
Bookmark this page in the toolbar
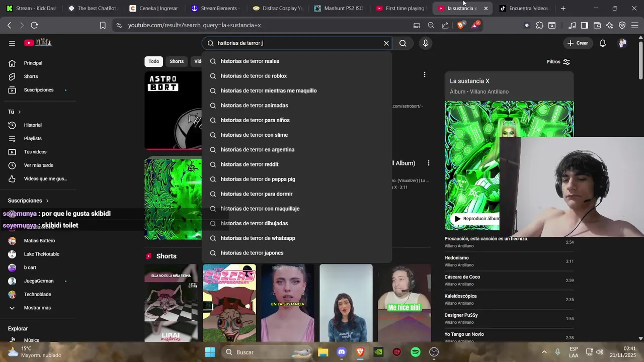[x=103, y=25]
